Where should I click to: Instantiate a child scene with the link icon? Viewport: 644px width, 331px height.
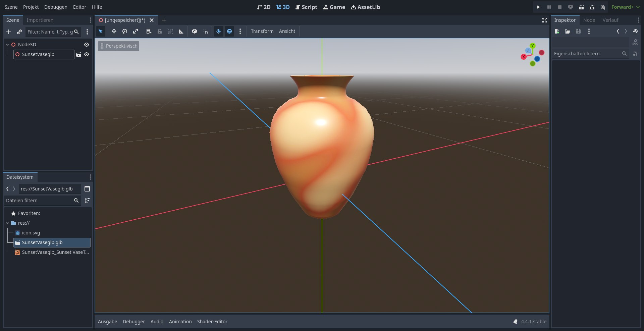click(19, 32)
